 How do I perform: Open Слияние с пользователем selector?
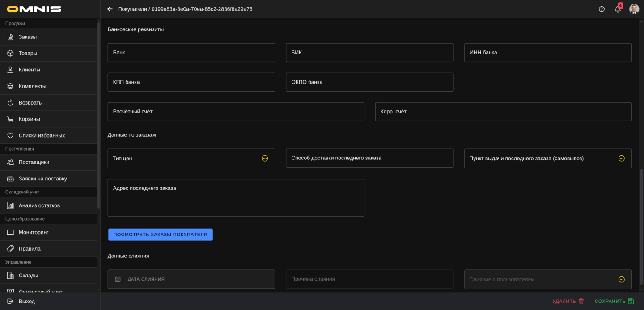coord(621,280)
